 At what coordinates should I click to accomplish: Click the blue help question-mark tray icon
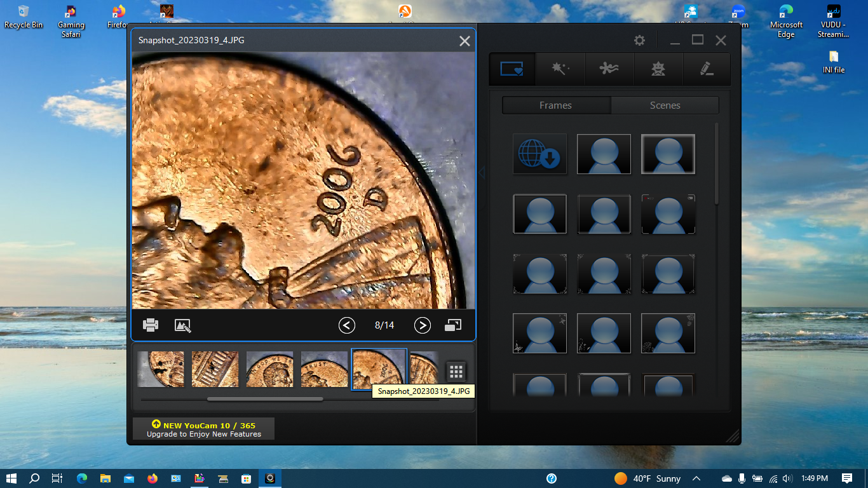[552, 478]
